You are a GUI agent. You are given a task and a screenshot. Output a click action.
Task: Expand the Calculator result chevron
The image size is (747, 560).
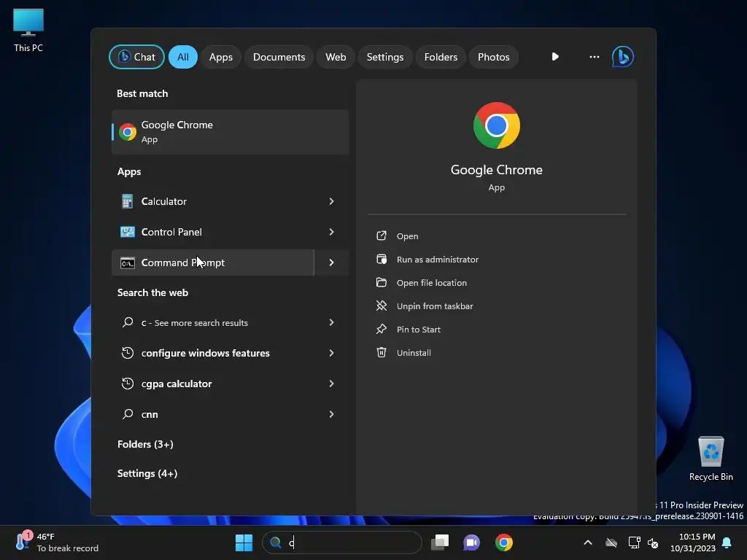[331, 201]
